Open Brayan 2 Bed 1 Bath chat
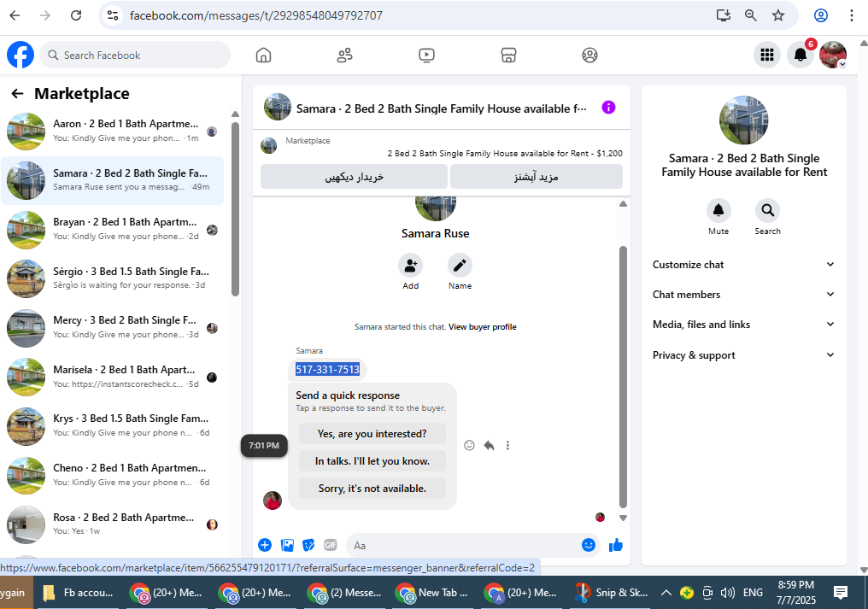 [x=113, y=230]
